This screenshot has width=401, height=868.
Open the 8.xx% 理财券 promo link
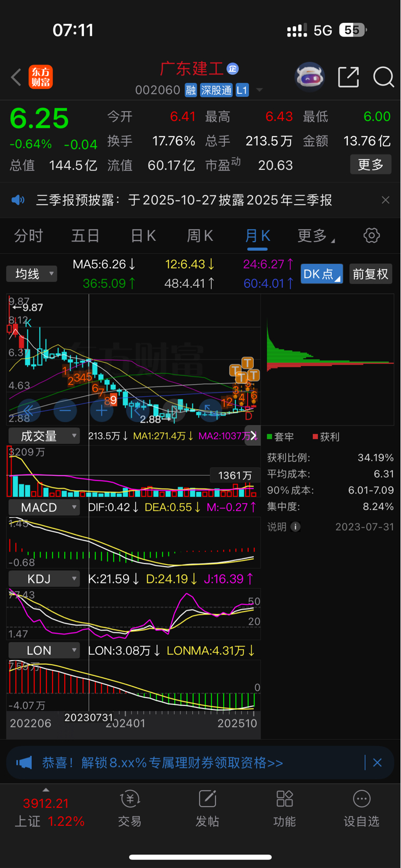tap(163, 763)
